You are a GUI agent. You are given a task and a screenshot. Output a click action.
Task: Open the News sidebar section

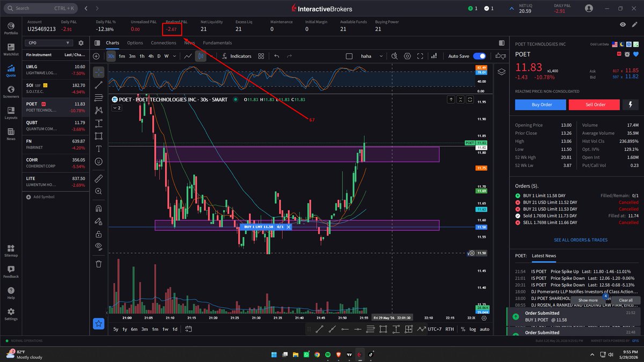[x=11, y=134]
